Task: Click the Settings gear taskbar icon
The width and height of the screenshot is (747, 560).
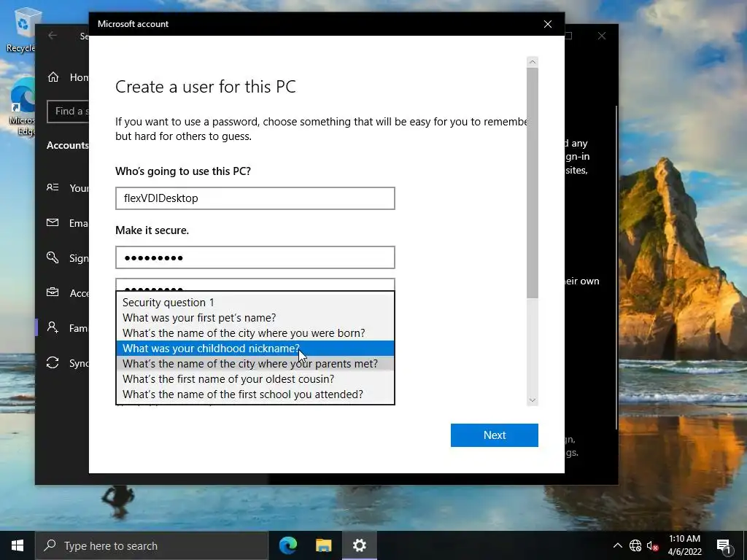Action: tap(359, 545)
